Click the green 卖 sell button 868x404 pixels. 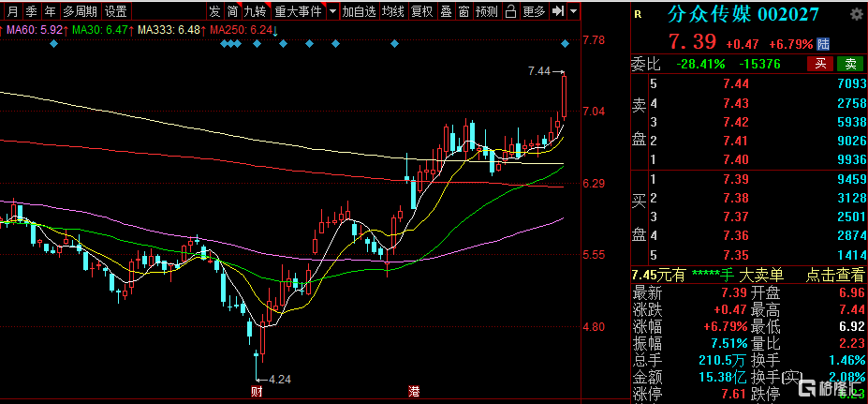(x=850, y=64)
